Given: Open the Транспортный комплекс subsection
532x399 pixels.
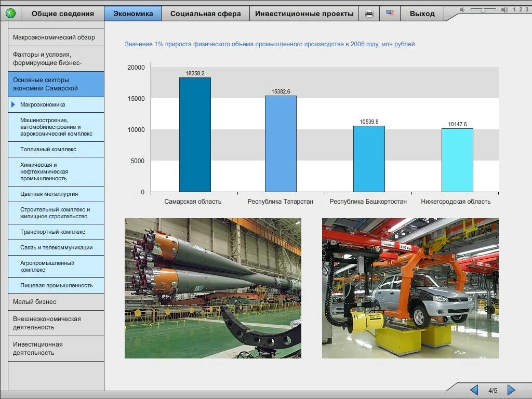Looking at the screenshot, I should 56,232.
